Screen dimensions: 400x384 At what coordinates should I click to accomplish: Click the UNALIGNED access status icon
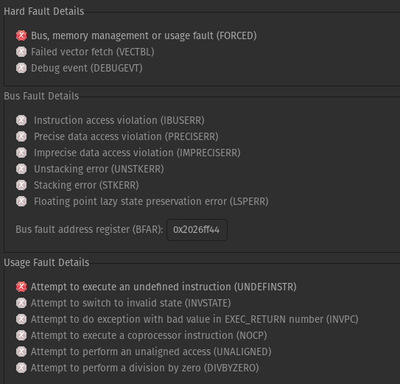click(x=21, y=352)
